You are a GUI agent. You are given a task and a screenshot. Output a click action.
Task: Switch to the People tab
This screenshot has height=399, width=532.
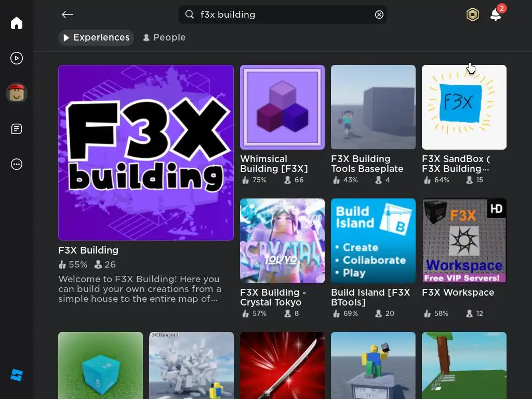tap(164, 37)
